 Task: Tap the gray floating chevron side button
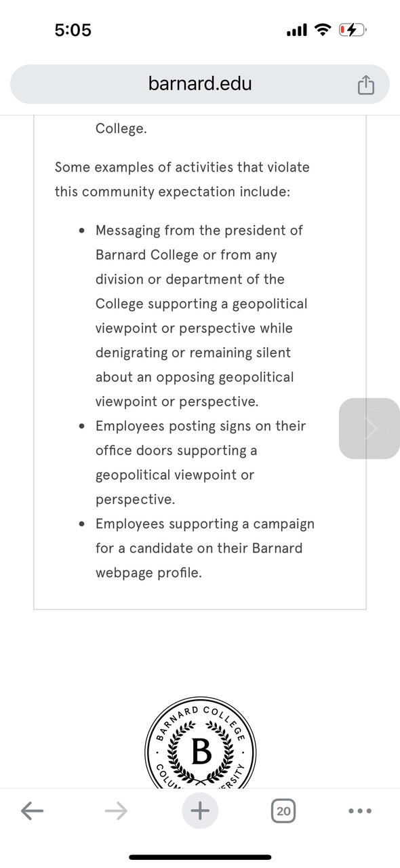tap(369, 429)
